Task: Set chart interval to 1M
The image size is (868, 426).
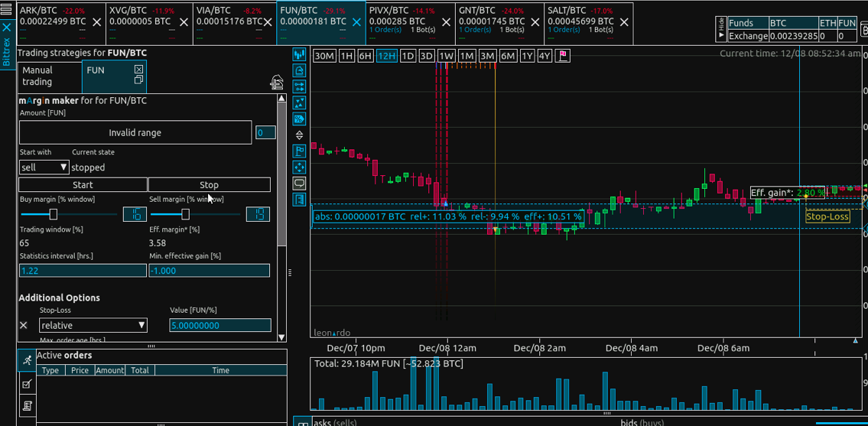Action: point(467,56)
